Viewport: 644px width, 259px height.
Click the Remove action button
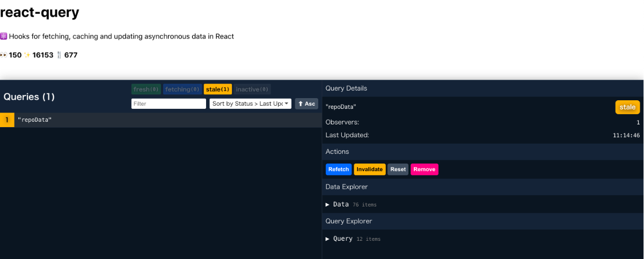coord(425,169)
